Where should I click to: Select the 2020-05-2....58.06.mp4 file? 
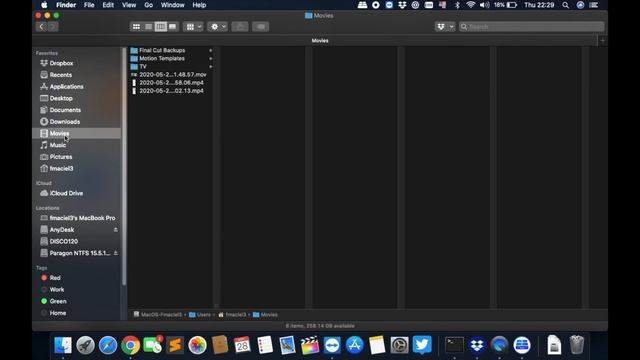pyautogui.click(x=171, y=83)
